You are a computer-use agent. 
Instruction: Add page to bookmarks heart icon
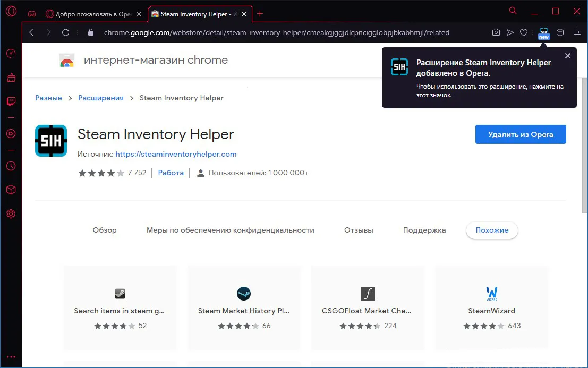point(524,32)
